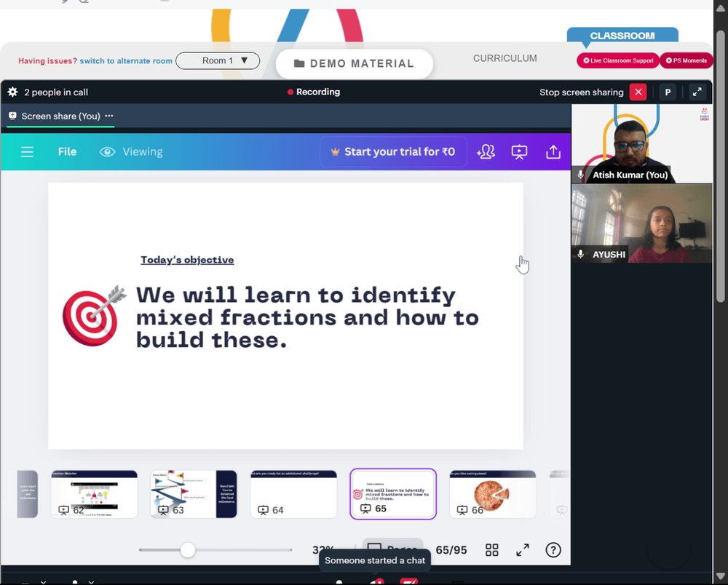The width and height of the screenshot is (728, 585).
Task: Toggle Atish Kumar's microphone icon
Action: click(x=580, y=175)
